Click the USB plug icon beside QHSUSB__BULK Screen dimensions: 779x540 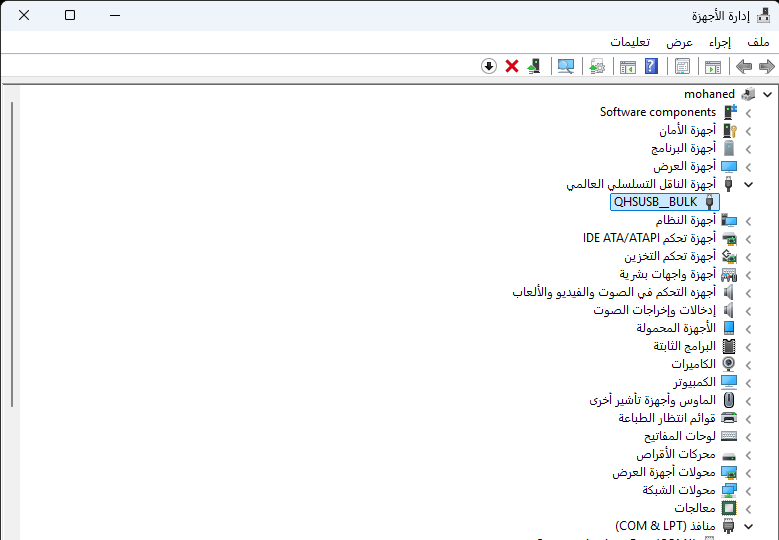pyautogui.click(x=710, y=202)
